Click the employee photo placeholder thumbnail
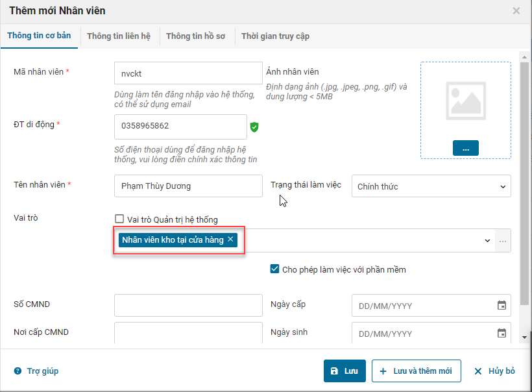The image size is (532, 392). point(465,99)
